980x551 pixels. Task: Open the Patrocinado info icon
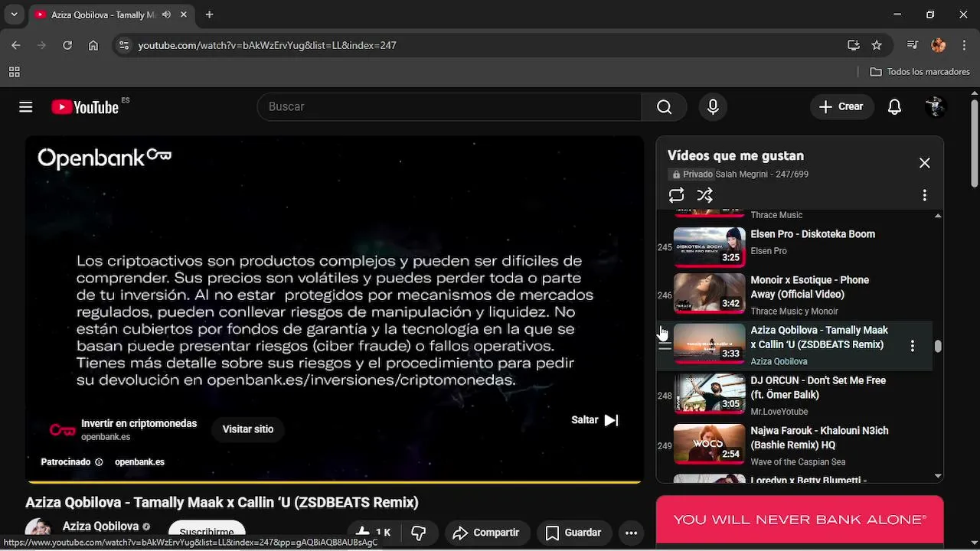point(99,462)
